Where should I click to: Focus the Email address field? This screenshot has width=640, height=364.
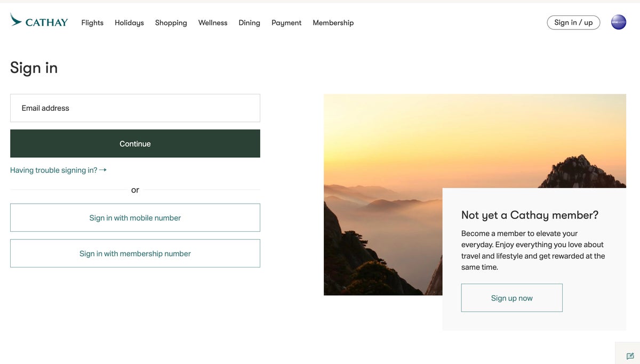[x=135, y=108]
